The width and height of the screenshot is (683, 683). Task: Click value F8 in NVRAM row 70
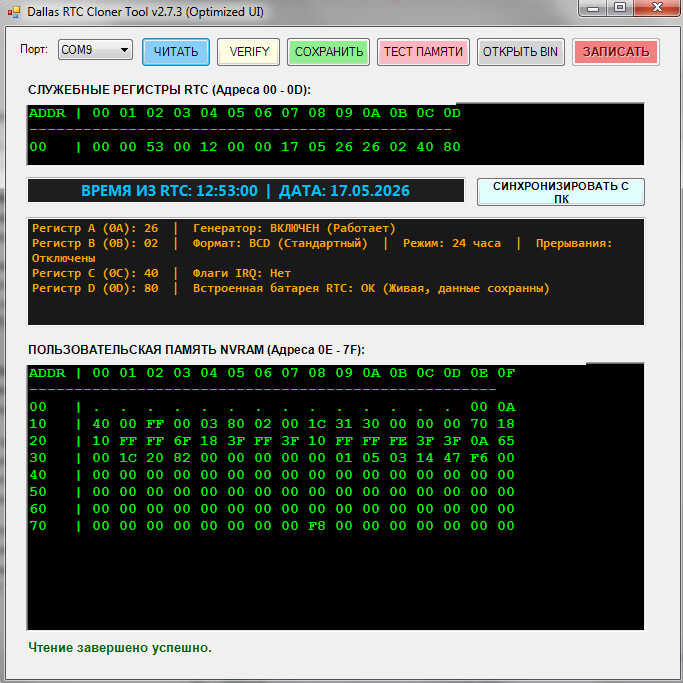pos(317,526)
